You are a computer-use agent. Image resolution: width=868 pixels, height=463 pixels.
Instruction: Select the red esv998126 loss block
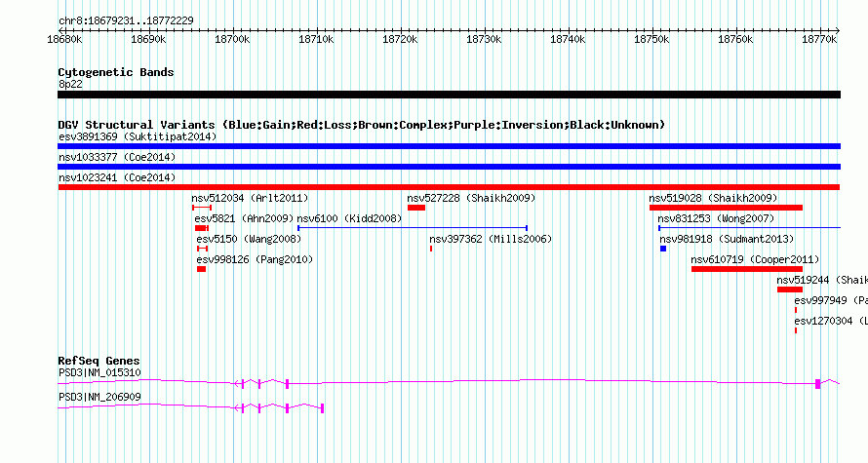tap(202, 269)
